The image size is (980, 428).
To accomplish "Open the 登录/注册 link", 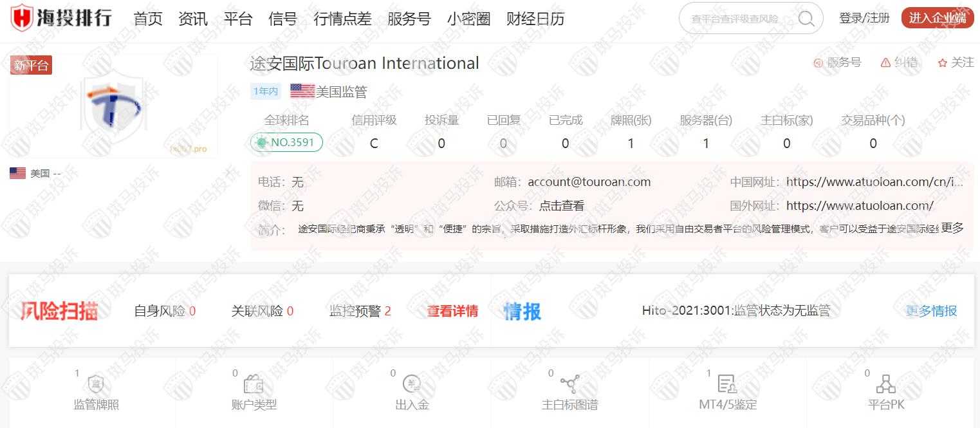I will [864, 18].
